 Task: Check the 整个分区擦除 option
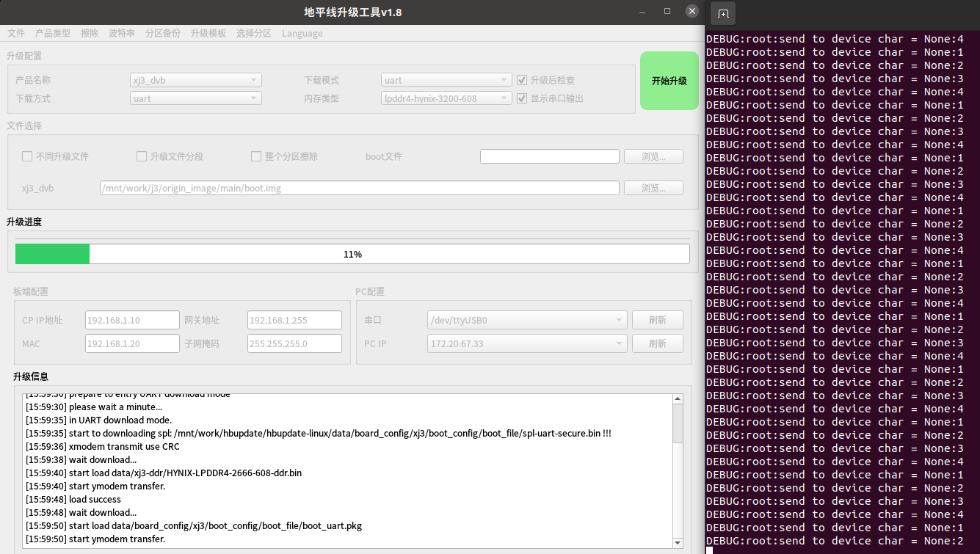click(256, 156)
